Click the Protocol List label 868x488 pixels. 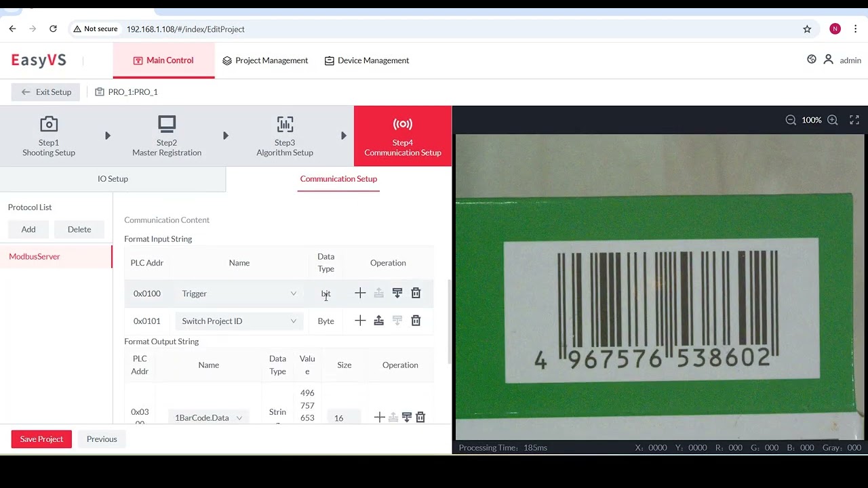coord(30,207)
